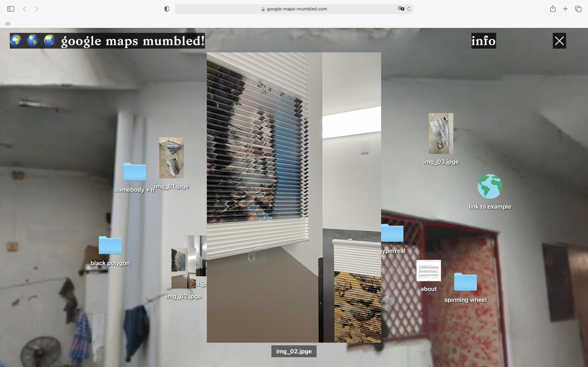Image resolution: width=588 pixels, height=367 pixels.
Task: Open the spinning wheel folder
Action: (465, 282)
